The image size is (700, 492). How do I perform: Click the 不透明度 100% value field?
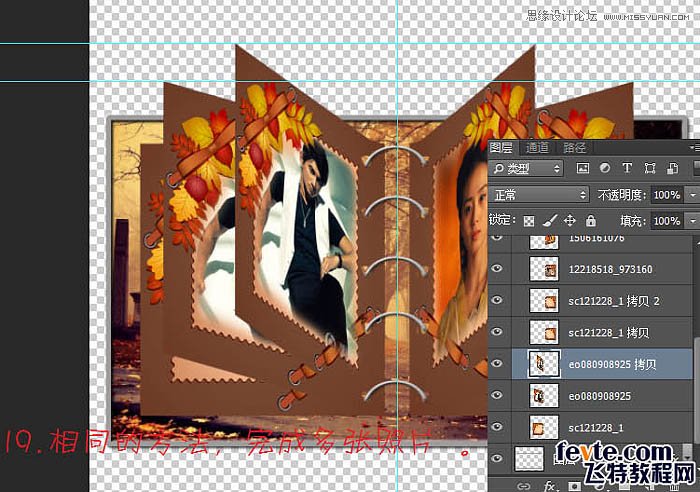pos(667,195)
